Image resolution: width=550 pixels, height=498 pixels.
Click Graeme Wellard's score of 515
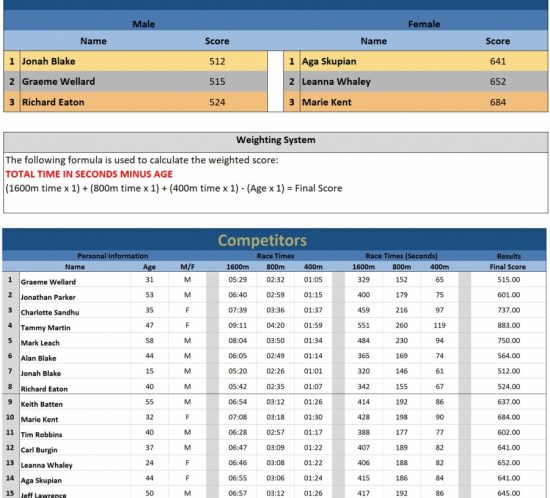[x=217, y=82]
